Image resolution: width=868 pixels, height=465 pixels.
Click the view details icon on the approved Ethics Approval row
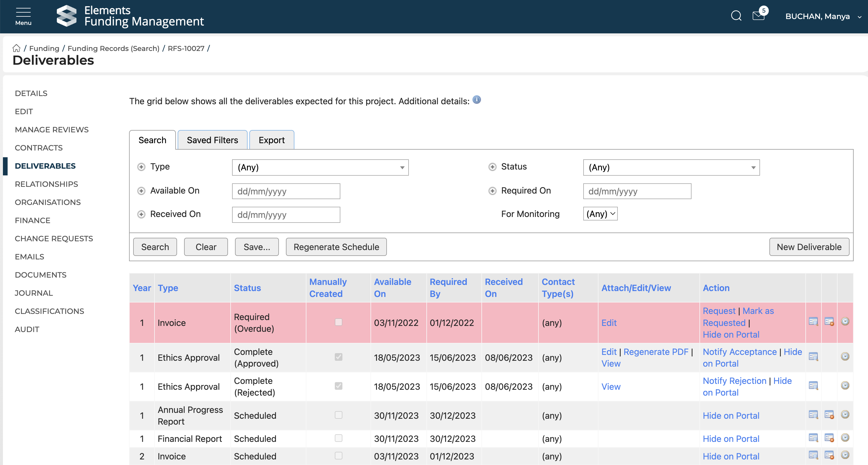point(813,357)
